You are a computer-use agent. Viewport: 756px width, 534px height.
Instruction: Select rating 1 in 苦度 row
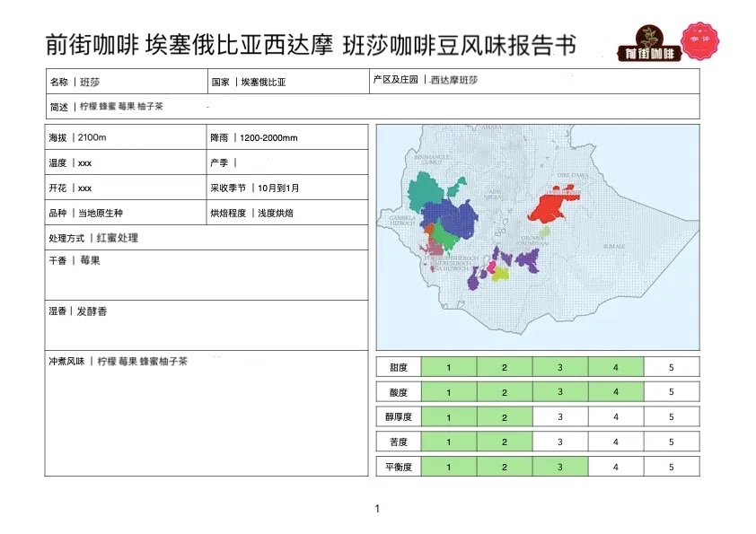(x=449, y=442)
